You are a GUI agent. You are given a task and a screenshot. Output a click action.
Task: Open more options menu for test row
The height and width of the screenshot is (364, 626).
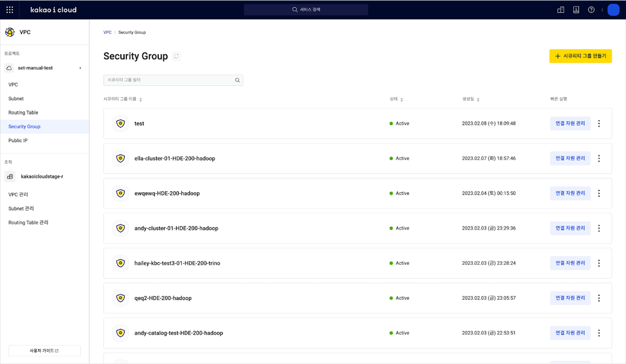(599, 124)
